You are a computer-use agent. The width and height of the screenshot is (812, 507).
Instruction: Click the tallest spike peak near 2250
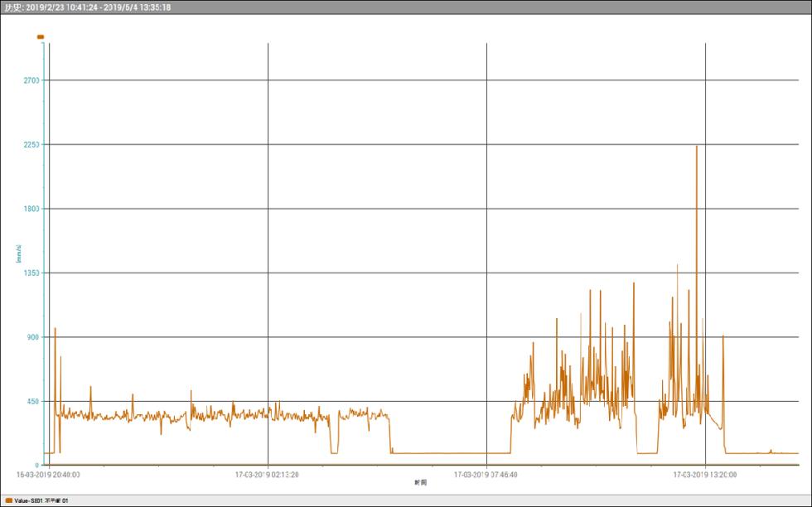(x=696, y=147)
